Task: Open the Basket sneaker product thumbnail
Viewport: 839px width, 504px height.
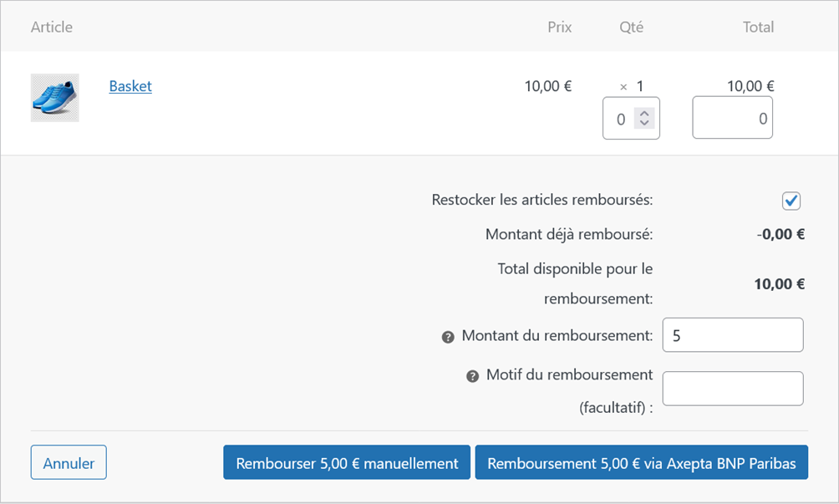Action: point(55,98)
